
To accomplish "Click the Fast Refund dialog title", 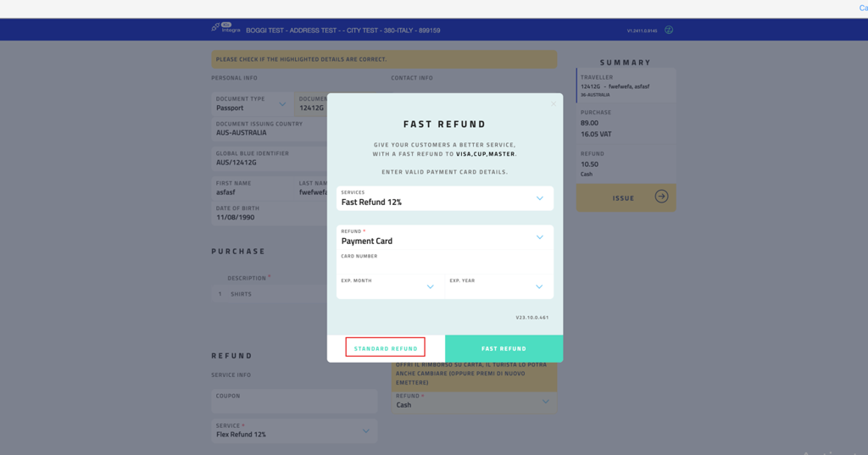I will 444,125.
